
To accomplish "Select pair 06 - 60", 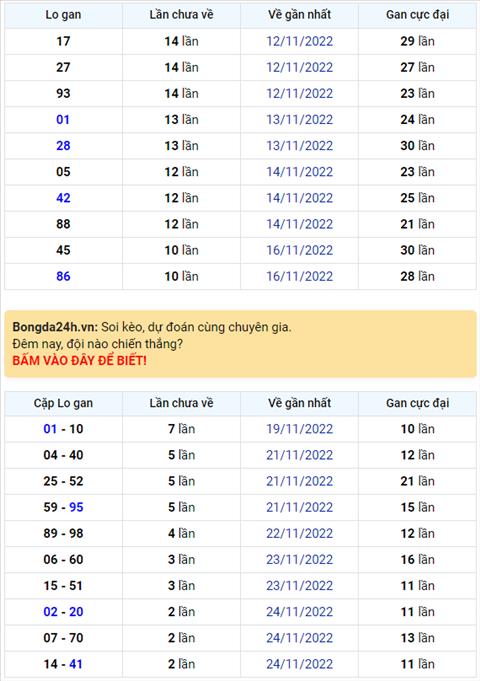I will (63, 559).
